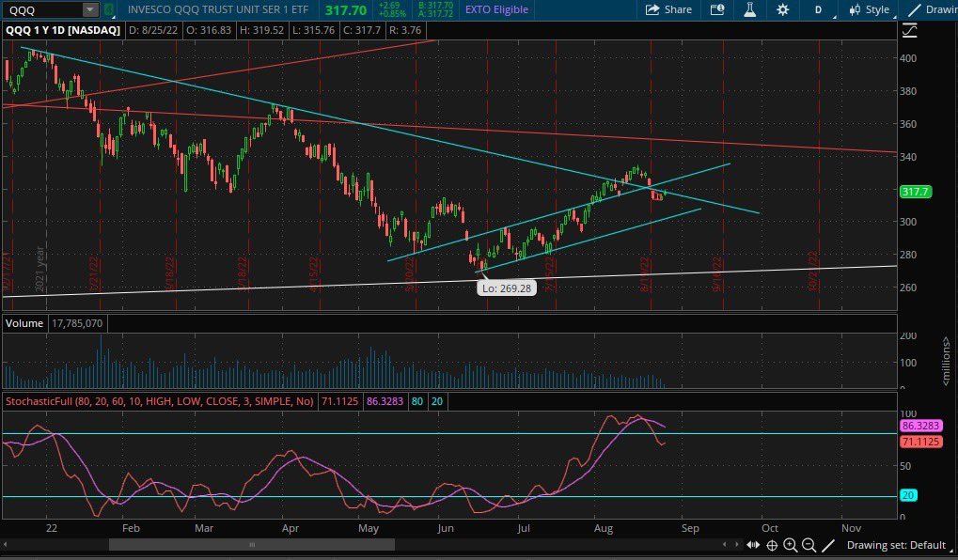Click the C: 317.7 close value

[362, 30]
